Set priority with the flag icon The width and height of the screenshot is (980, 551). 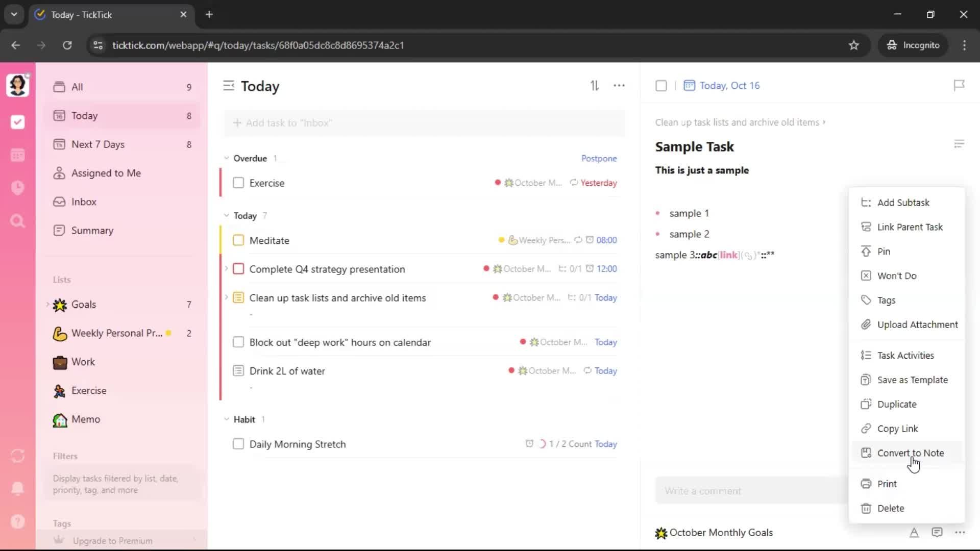click(959, 85)
